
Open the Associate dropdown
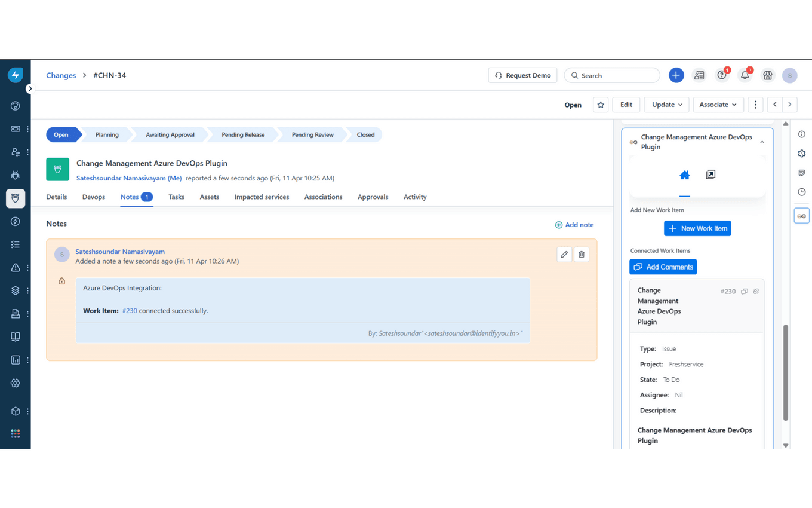[x=718, y=105]
